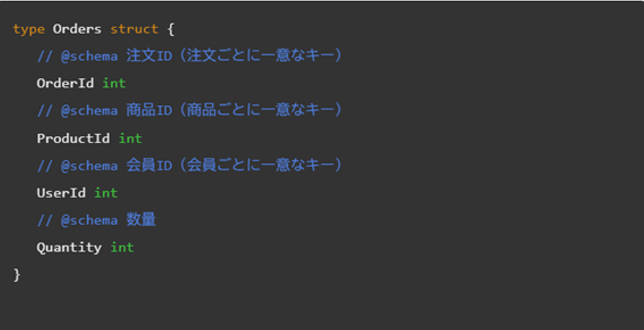This screenshot has width=644, height=330.
Task: Click the @schema tag above OrderId
Action: coord(89,56)
